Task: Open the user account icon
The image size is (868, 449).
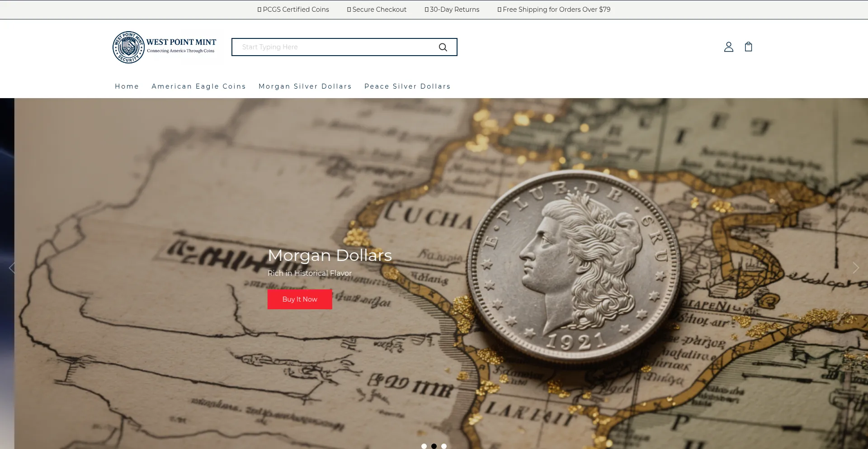Action: coord(728,47)
